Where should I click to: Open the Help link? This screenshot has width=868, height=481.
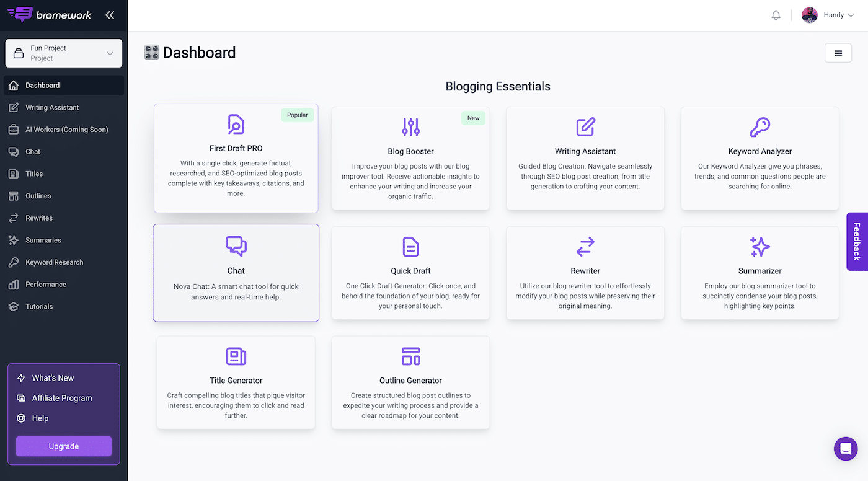(x=40, y=418)
